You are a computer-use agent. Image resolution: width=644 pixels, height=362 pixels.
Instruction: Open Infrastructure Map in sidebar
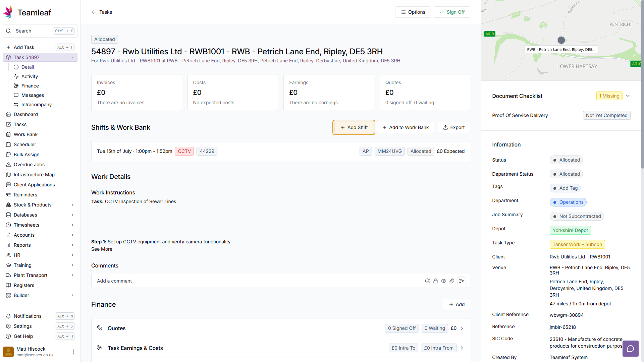[40, 175]
